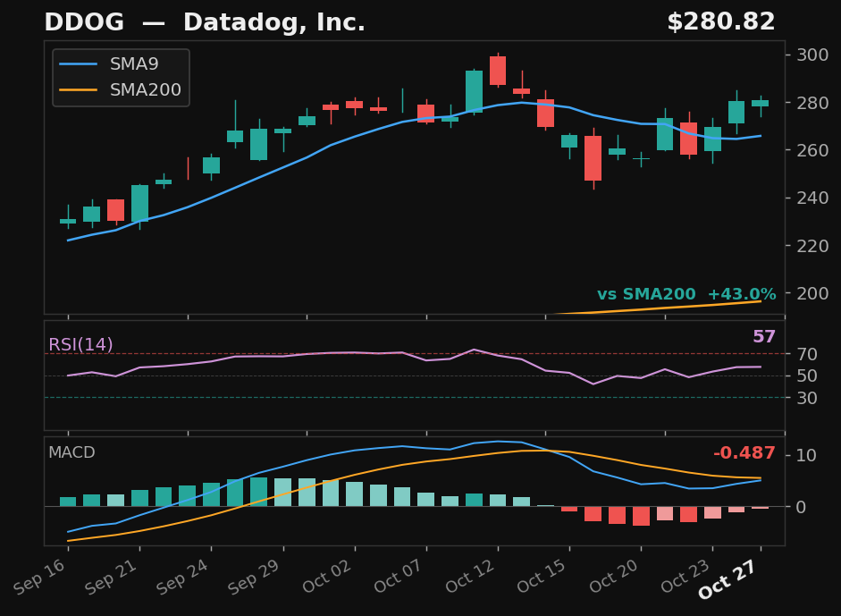Click the Oct 02 date label
The image size is (841, 616).
(327, 576)
